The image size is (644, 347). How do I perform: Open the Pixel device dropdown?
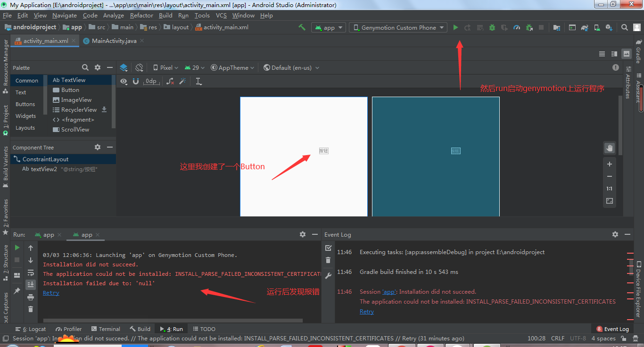point(165,67)
